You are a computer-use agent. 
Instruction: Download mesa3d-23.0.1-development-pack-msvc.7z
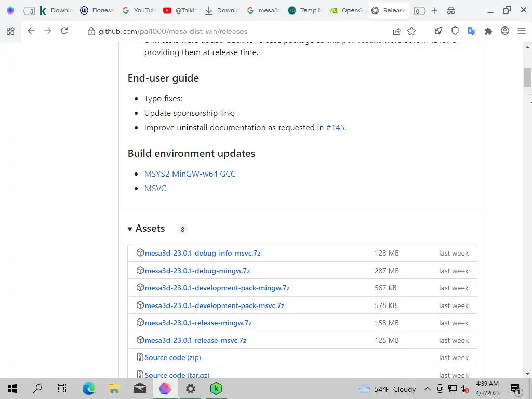point(215,305)
